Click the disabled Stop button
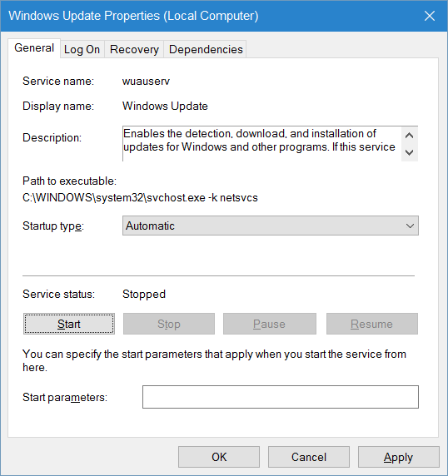Image resolution: width=448 pixels, height=476 pixels. 169,324
